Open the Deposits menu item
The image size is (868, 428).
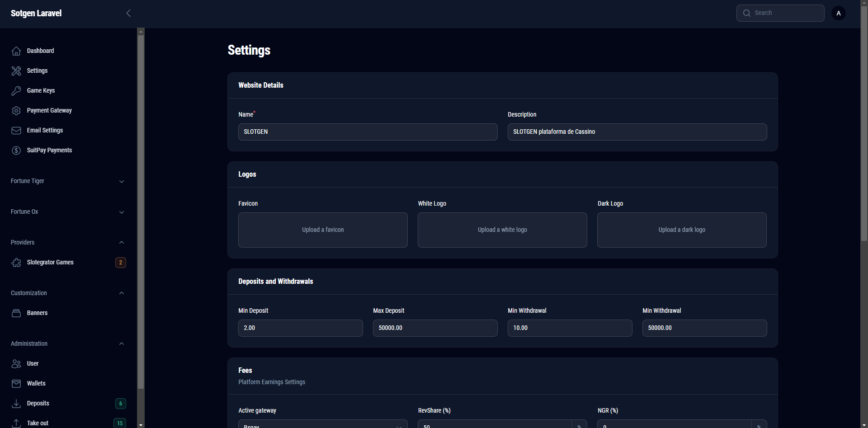38,404
